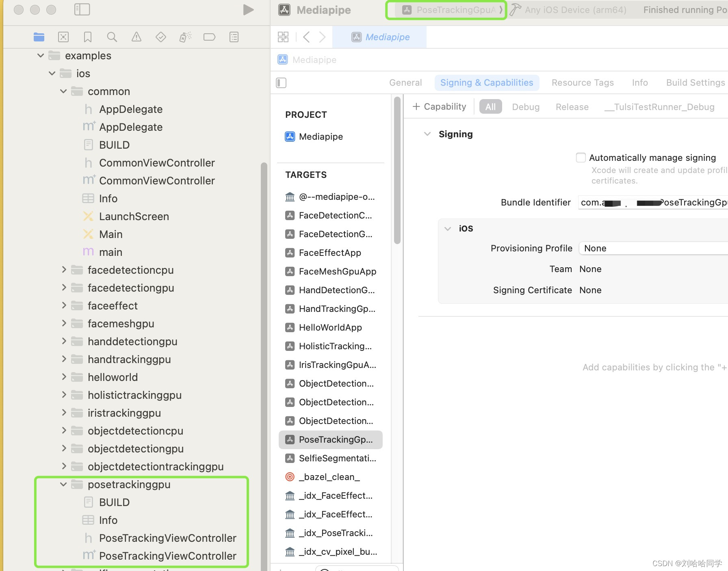Select the HelloWorldApp target
Screen dimensions: 728x571
(324, 327)
